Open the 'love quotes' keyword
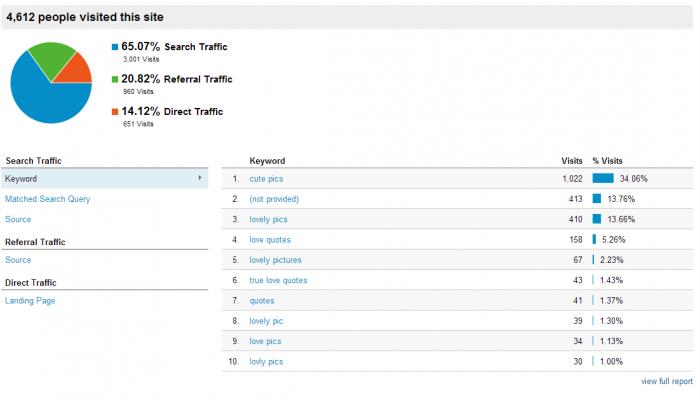Viewport: 700px width, 400px height. 270,240
